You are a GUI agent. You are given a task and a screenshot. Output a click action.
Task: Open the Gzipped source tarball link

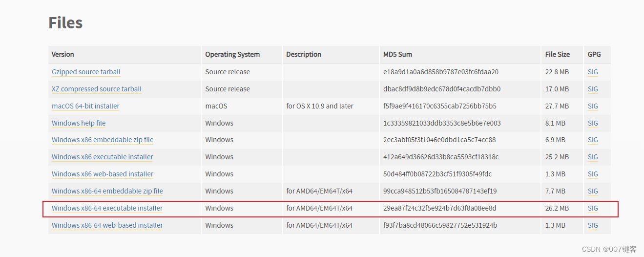(86, 72)
